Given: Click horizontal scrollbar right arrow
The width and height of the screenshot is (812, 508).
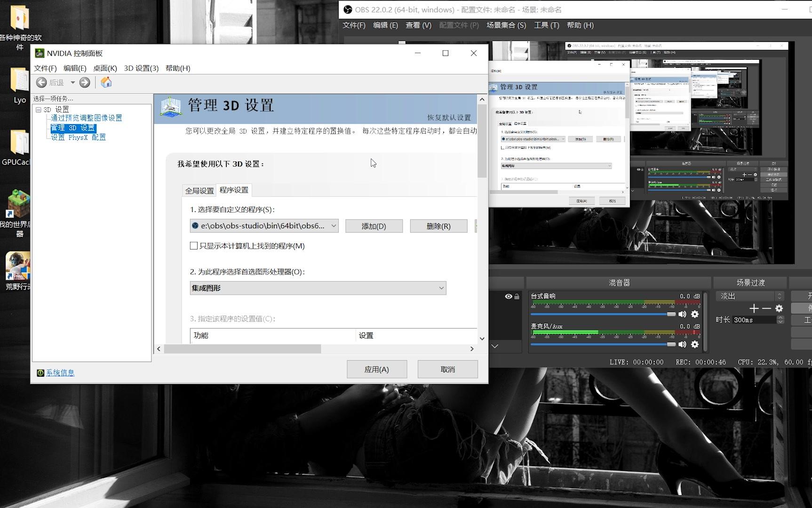Looking at the screenshot, I should [472, 349].
